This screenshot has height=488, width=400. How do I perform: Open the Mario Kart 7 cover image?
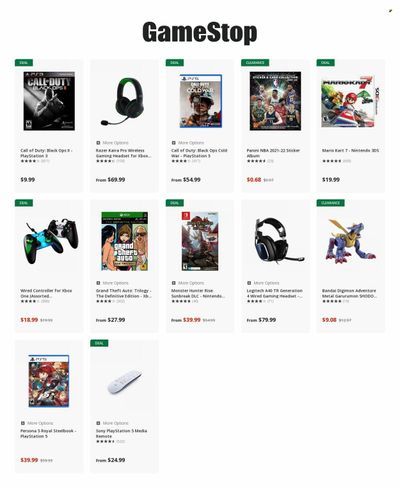pyautogui.click(x=350, y=101)
